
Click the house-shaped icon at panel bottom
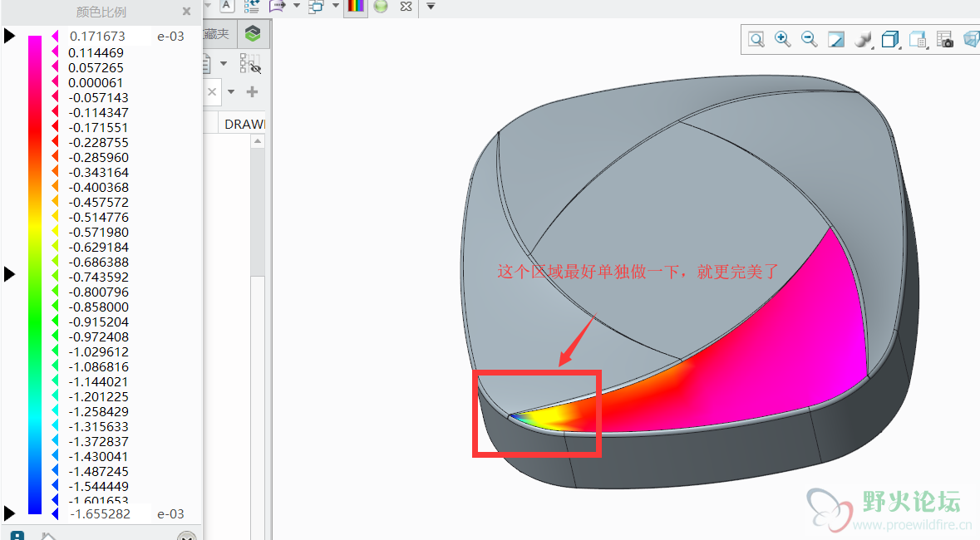48,536
